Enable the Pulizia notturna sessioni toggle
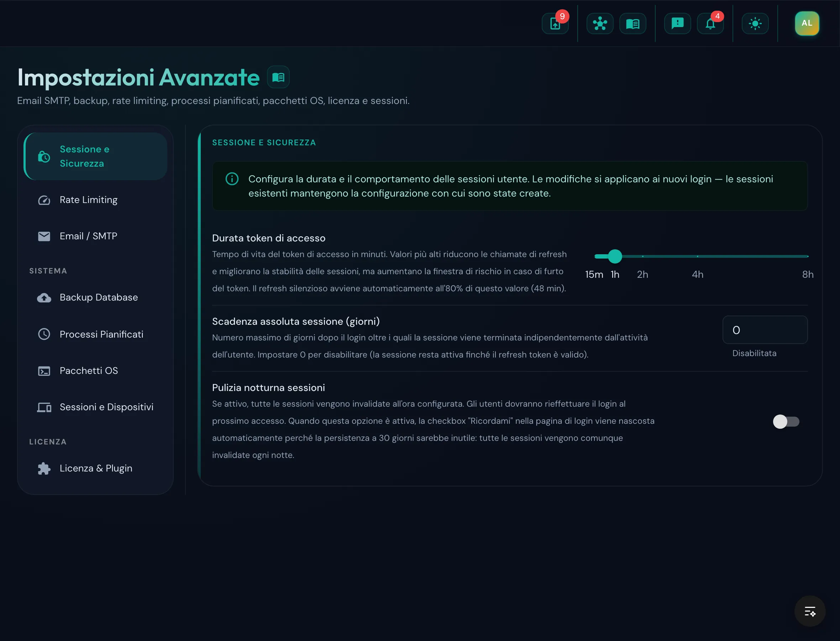This screenshot has width=840, height=641. [786, 422]
